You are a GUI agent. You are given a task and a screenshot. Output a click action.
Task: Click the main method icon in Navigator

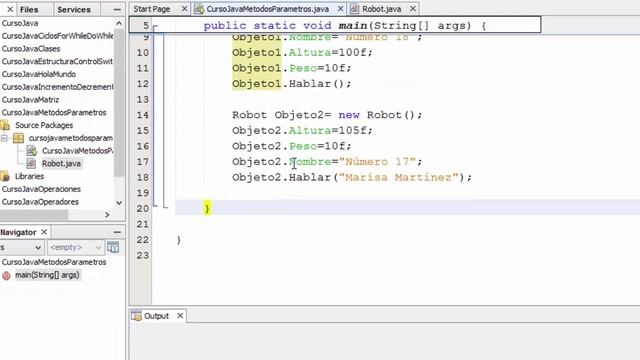coord(6,276)
